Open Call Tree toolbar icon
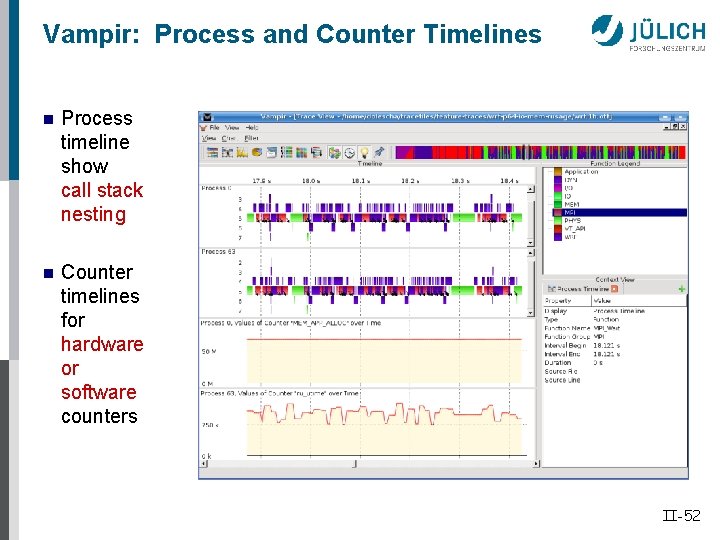720x540 pixels. pos(316,152)
